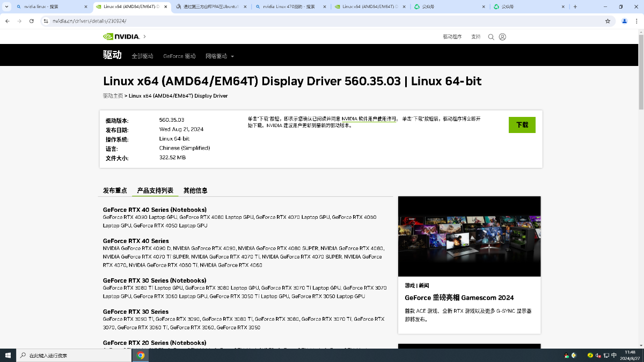Open a new browser tab with plus button
This screenshot has height=362, width=644.
coord(575,7)
